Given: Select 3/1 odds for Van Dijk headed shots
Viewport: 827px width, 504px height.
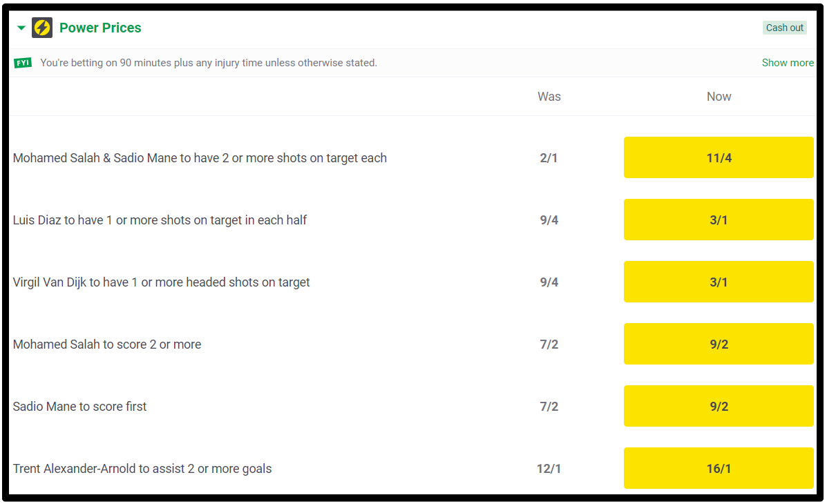Looking at the screenshot, I should click(719, 282).
